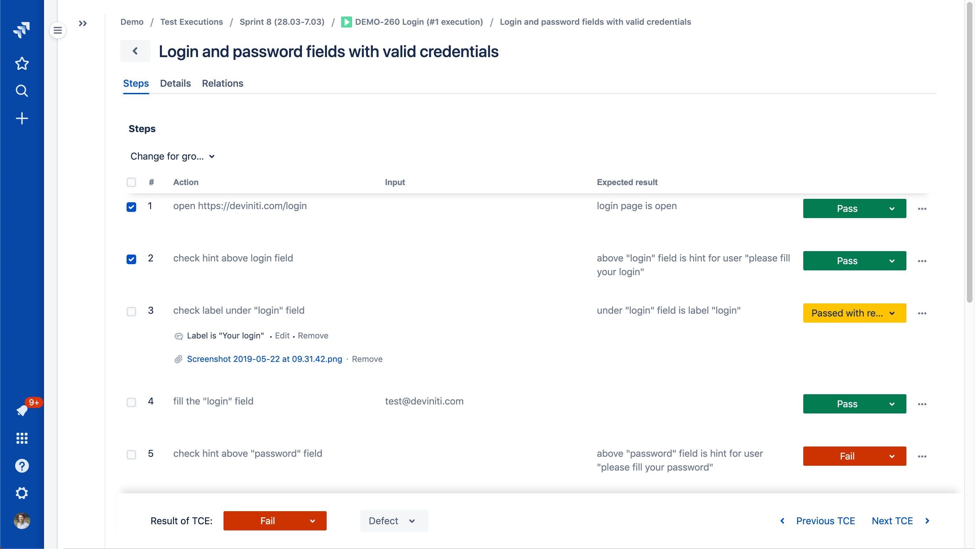Click the Jira logo in the sidebar
This screenshot has width=980, height=549.
[22, 30]
